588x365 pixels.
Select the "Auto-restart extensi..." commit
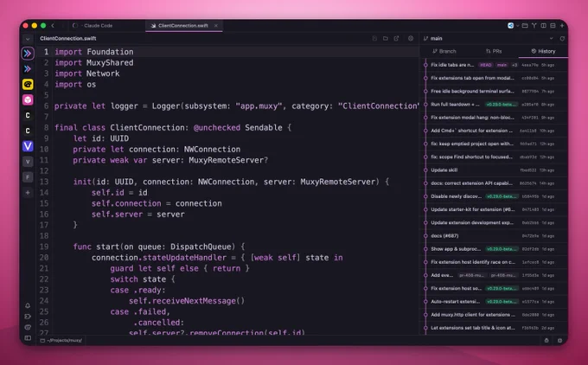pos(495,301)
